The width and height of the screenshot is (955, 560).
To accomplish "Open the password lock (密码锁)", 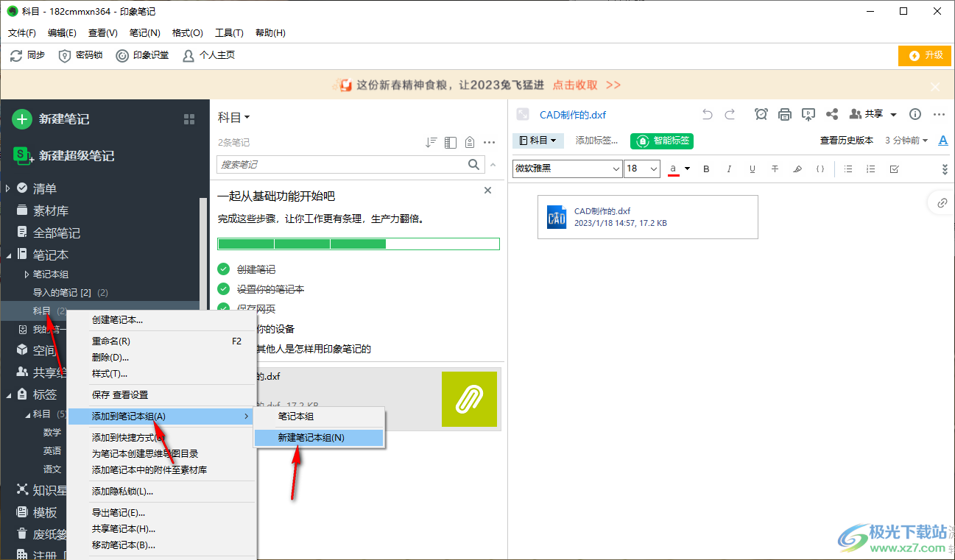I will [x=80, y=56].
